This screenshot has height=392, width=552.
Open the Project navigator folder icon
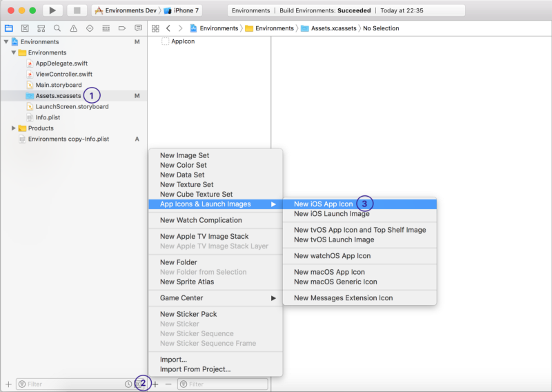[x=9, y=28]
